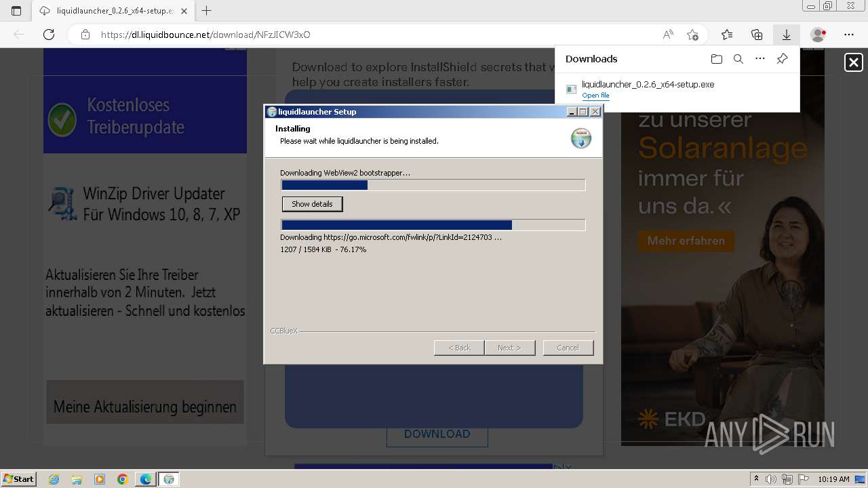The height and width of the screenshot is (488, 868).
Task: Click Downloading WebView2 bootstrapper status text
Action: click(x=345, y=173)
